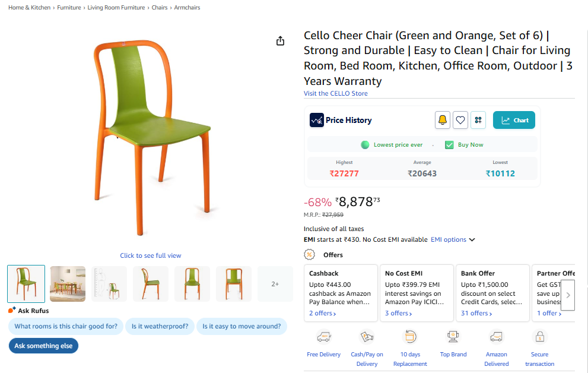
Task: Open Living Room Furniture breadcrumb
Action: [x=116, y=8]
